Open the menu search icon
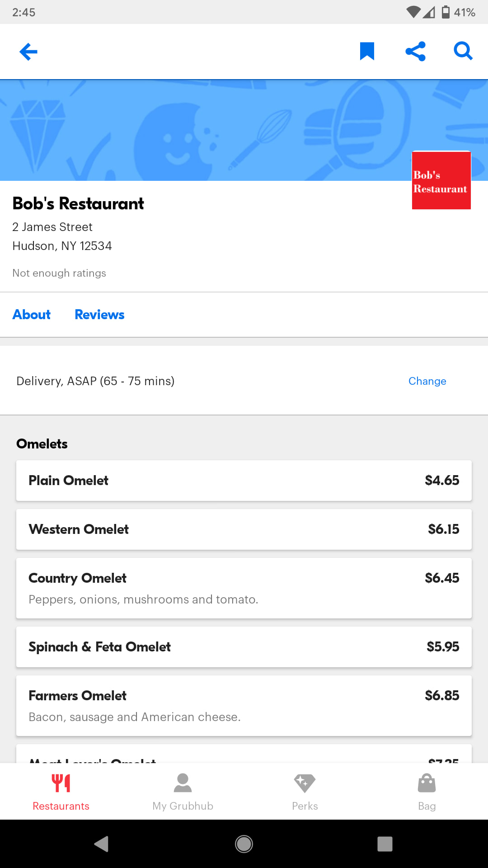Screen dimensions: 488x868 (x=463, y=51)
